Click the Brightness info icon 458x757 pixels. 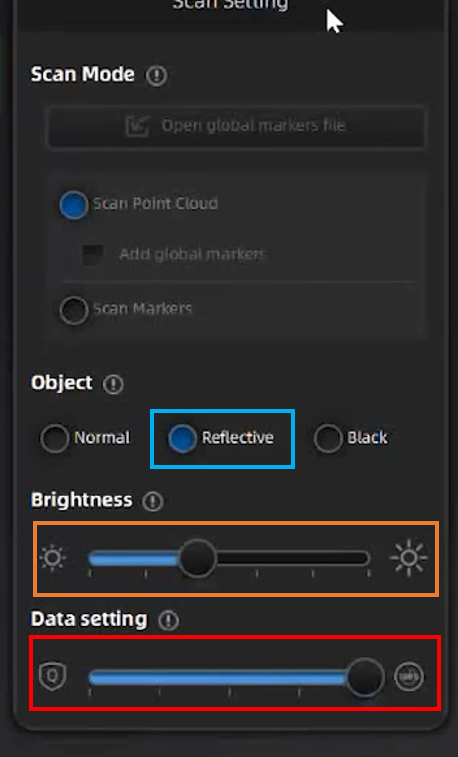pyautogui.click(x=153, y=501)
